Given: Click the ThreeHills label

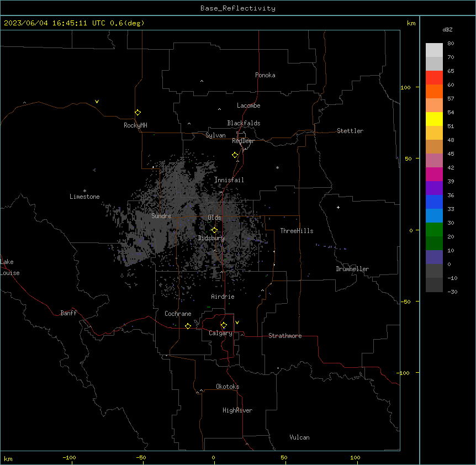Looking at the screenshot, I should click(x=297, y=231).
